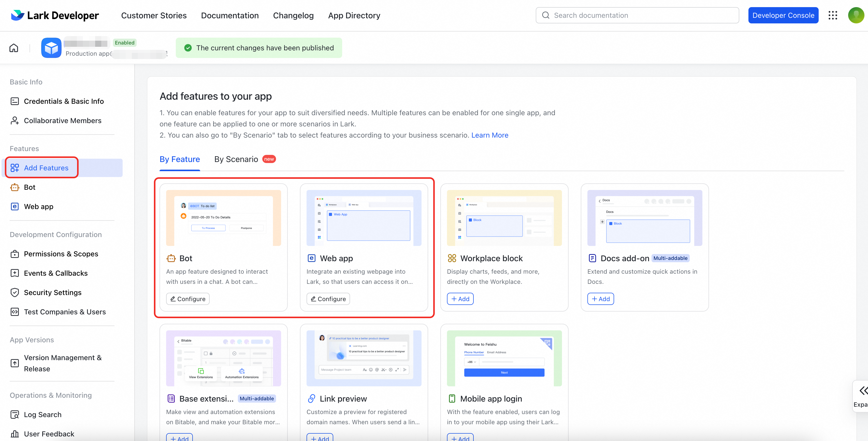Switch to By Scenario tab
868x441 pixels.
tap(236, 159)
